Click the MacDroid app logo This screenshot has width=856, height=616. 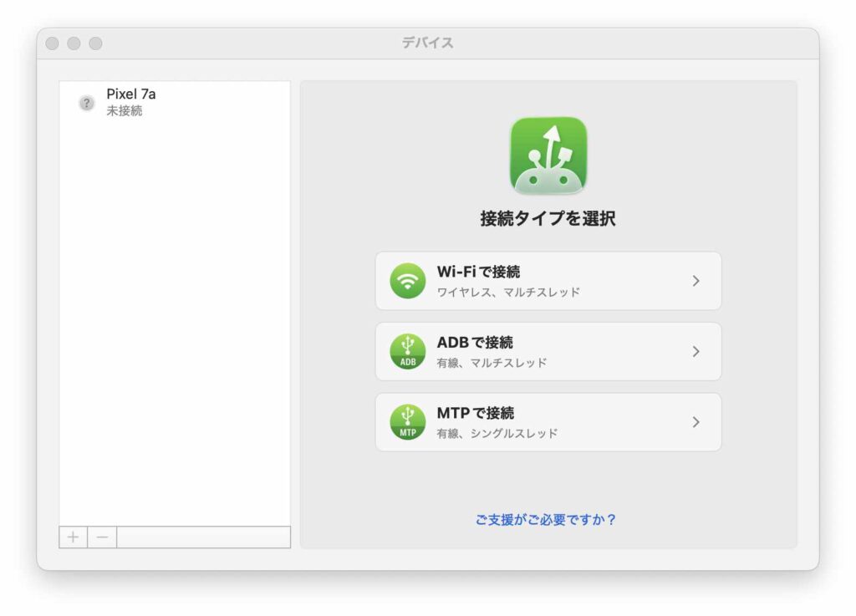tap(548, 155)
